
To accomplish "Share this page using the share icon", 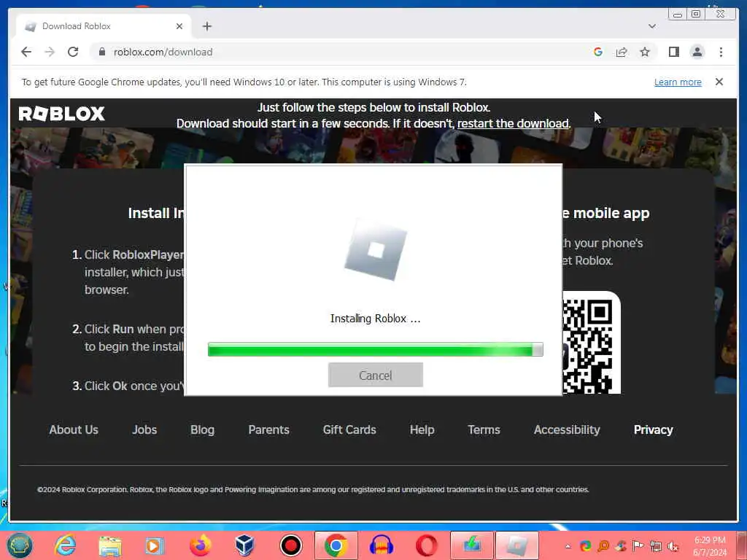I will click(x=622, y=52).
